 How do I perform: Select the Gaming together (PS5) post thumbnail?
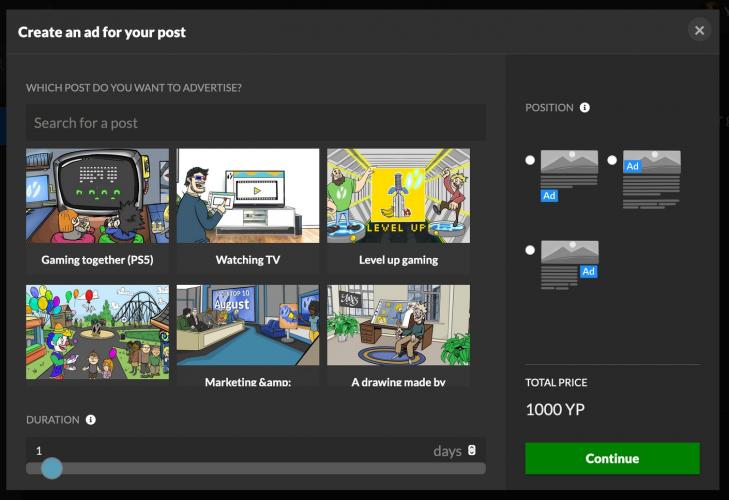pos(97,196)
